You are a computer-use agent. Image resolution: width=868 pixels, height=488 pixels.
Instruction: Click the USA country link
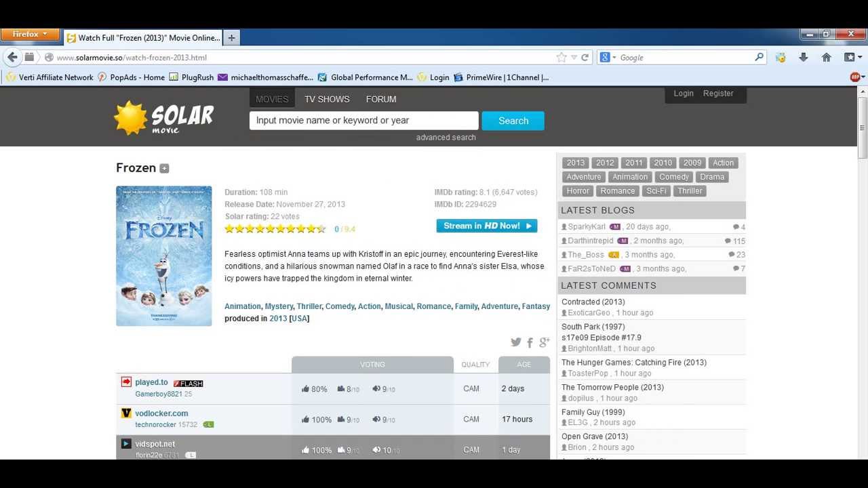[x=299, y=319]
